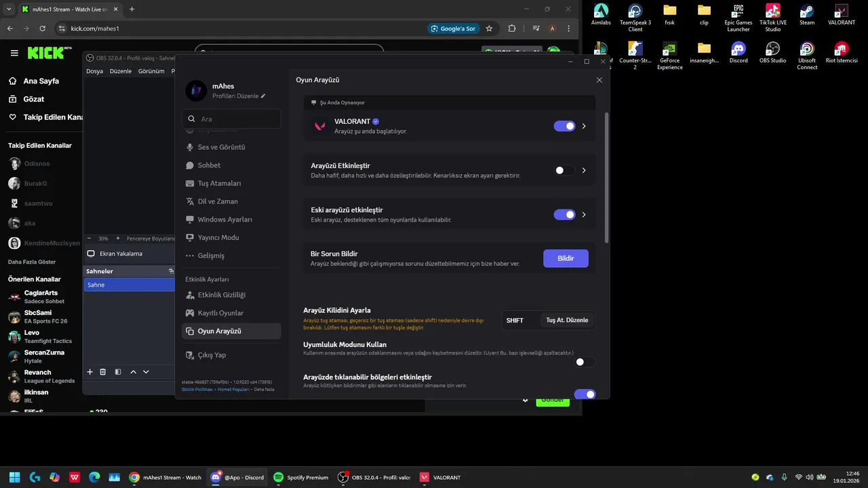Open Windows Start button
This screenshot has height=488, width=868.
[14, 477]
